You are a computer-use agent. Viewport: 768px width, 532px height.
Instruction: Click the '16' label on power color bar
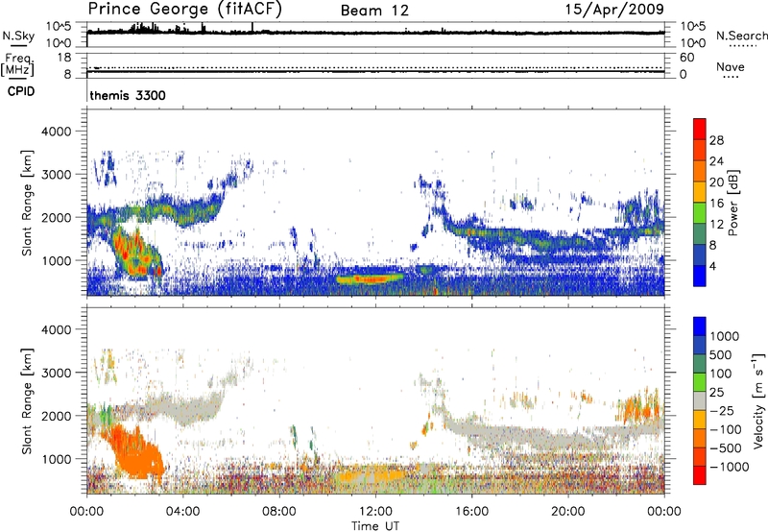coord(716,204)
